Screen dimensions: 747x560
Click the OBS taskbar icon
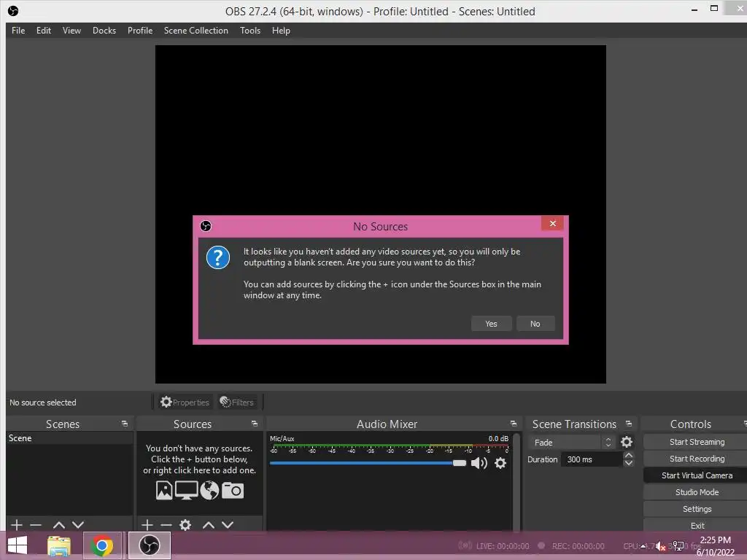pos(149,545)
